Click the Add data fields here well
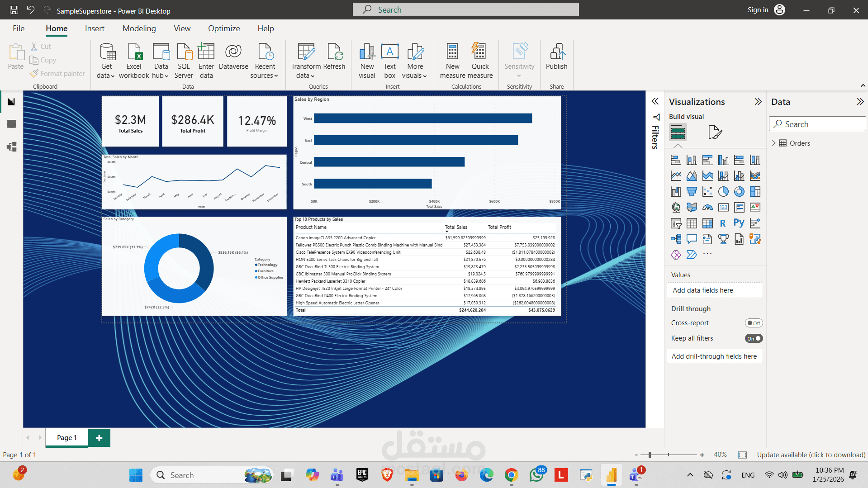The width and height of the screenshot is (868, 488). (x=714, y=290)
